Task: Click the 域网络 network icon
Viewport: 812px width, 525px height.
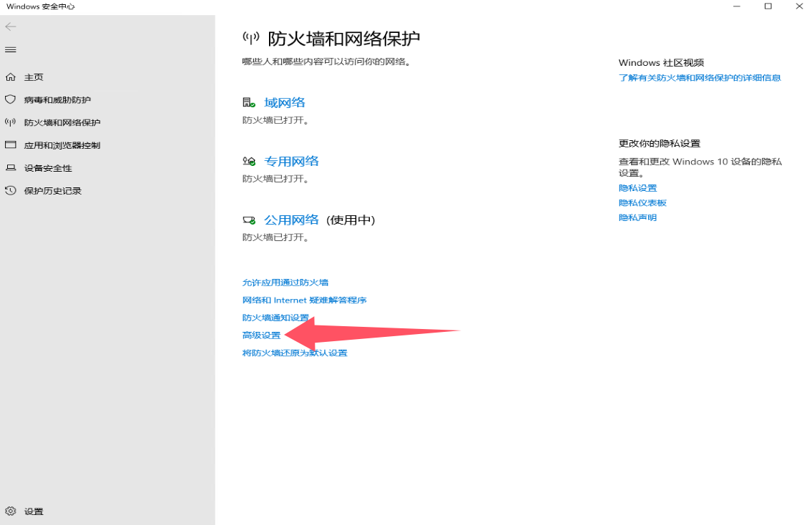Action: [x=248, y=102]
